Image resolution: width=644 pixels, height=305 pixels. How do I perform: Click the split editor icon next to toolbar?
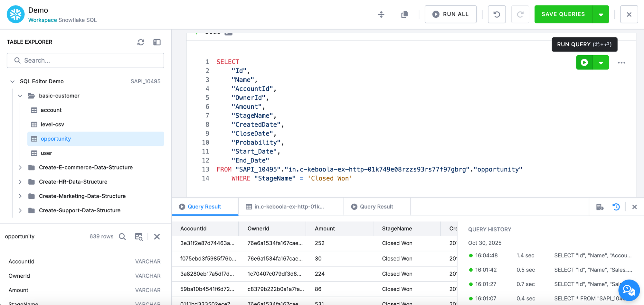click(381, 14)
